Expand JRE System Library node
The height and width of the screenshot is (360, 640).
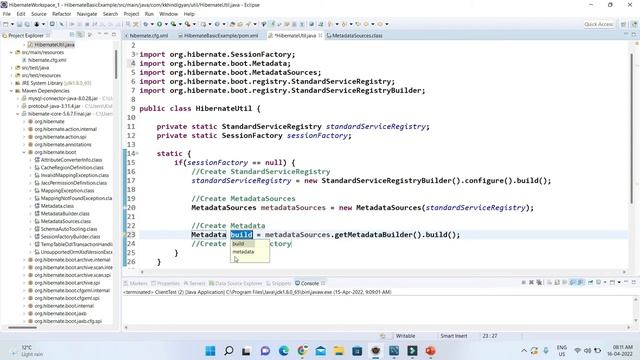pyautogui.click(x=11, y=83)
